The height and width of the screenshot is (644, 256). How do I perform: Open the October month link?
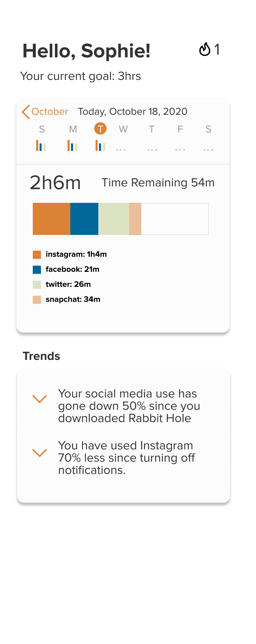coord(50,112)
